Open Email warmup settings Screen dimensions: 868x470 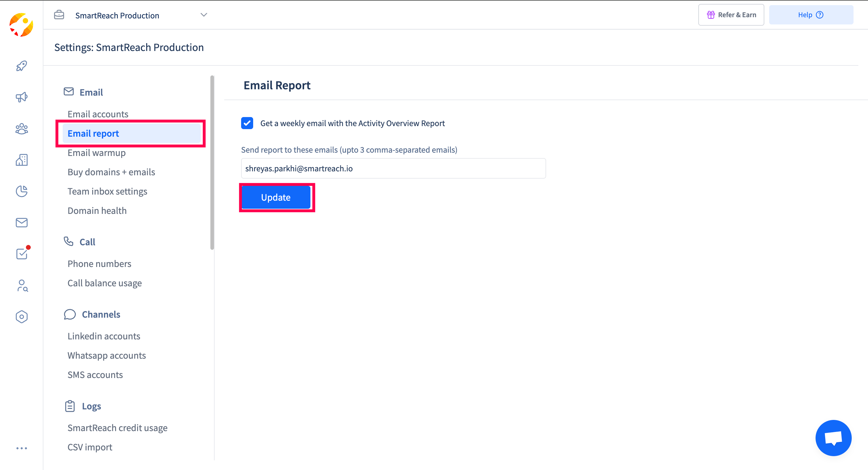pos(96,153)
